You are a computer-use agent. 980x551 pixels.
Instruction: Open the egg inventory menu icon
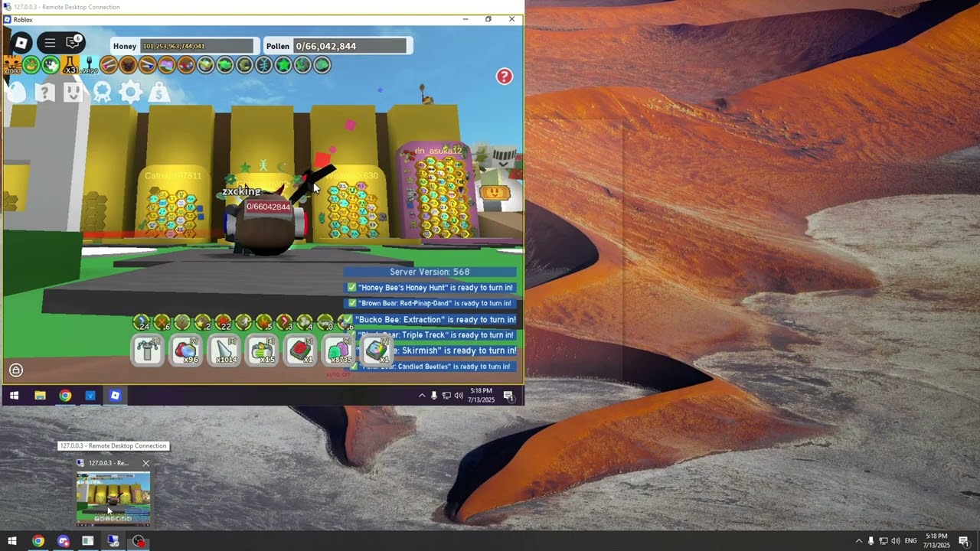click(16, 93)
